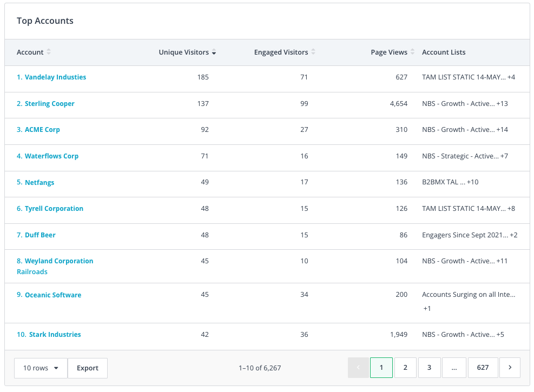Click Tyrell's TAM LIST STATIC +8 entry
The image size is (534, 392).
[x=469, y=209]
